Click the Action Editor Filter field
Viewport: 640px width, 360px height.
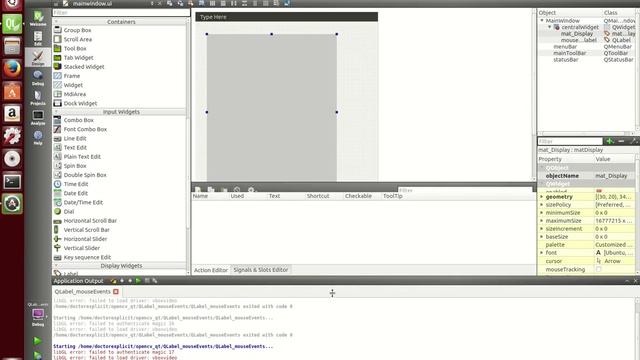tap(465, 190)
